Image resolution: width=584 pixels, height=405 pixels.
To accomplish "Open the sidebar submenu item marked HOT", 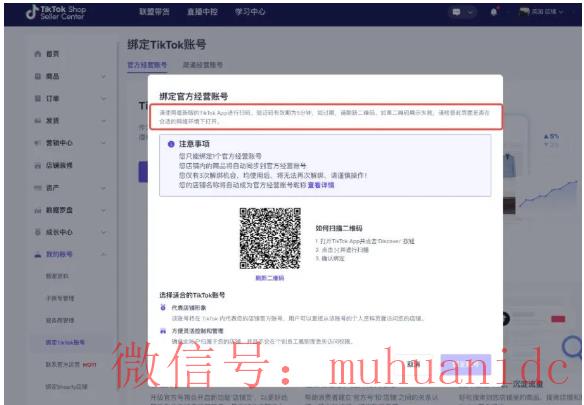I will [71, 364].
